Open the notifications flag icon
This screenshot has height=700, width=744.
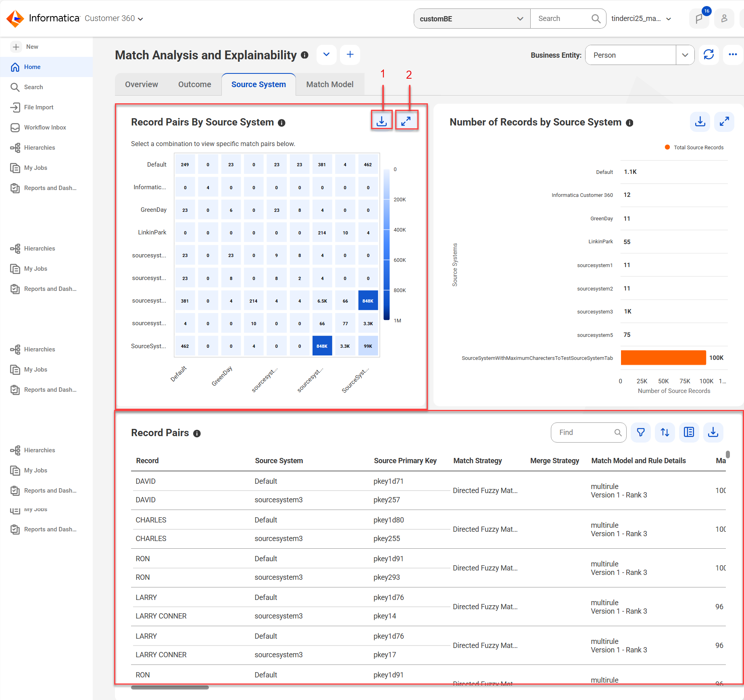click(x=699, y=19)
